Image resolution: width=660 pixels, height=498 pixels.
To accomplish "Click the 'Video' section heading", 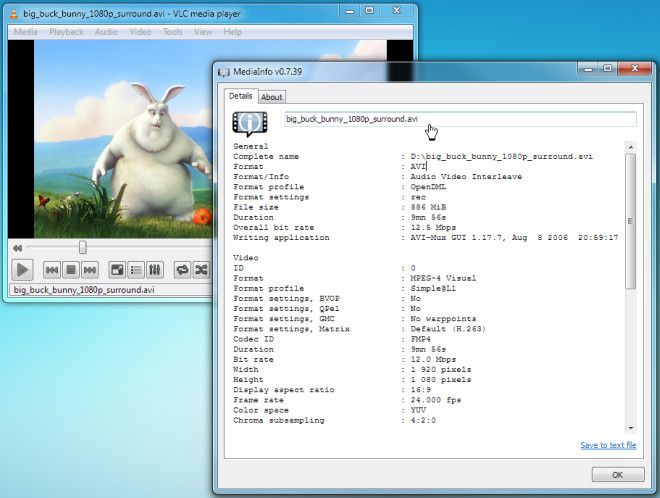I will [245, 258].
